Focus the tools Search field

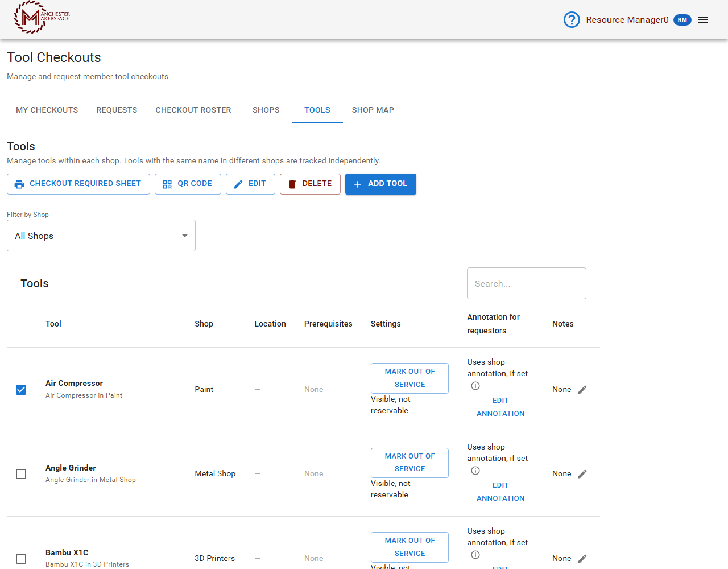[x=527, y=283]
